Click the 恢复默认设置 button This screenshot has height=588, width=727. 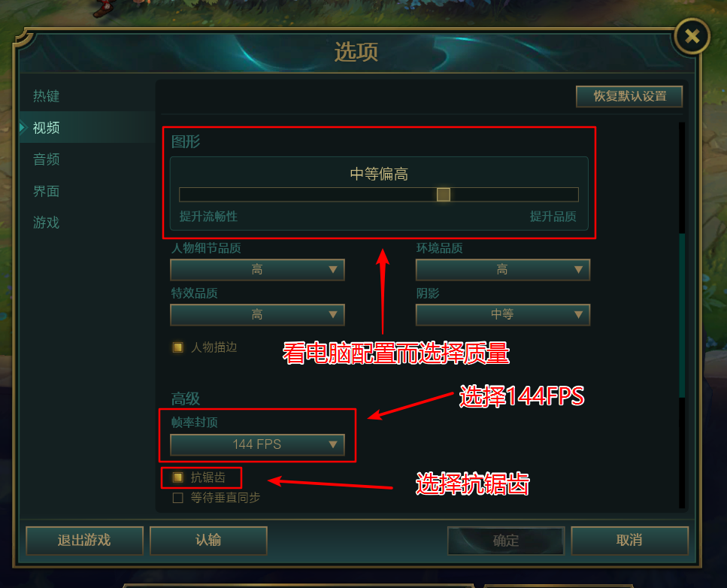[629, 96]
